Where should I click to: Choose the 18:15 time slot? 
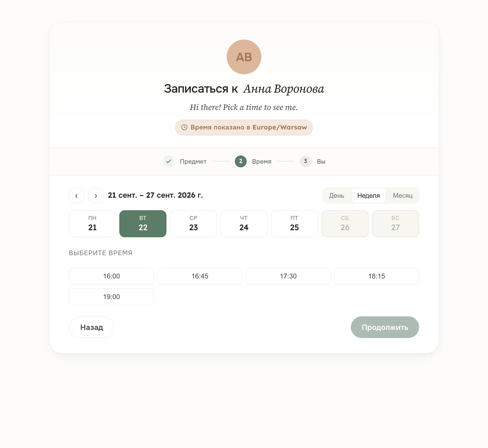point(377,276)
